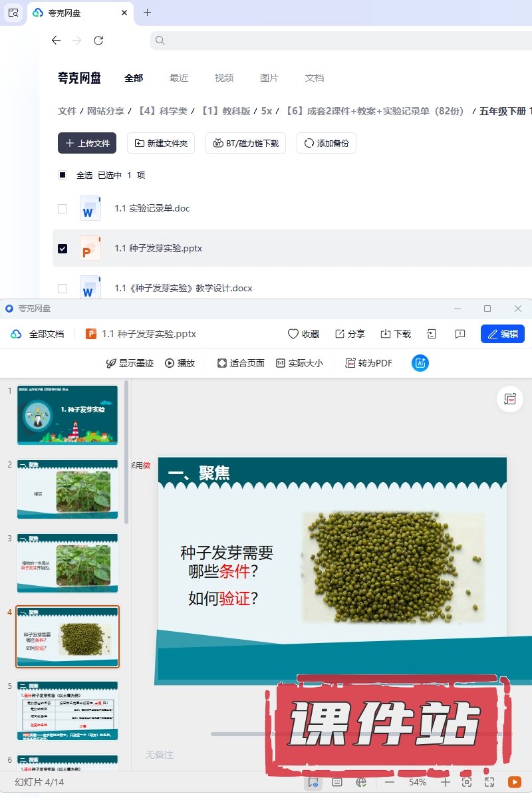The height and width of the screenshot is (798, 532).
Task: Toggle the 全选 select-all checkbox
Action: click(x=63, y=176)
